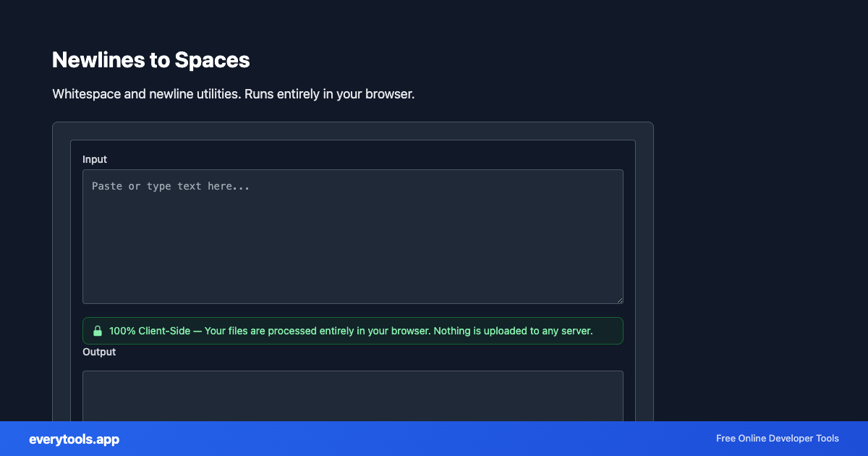This screenshot has width=868, height=456.
Task: Click the border of the Input textarea
Action: 82,237
